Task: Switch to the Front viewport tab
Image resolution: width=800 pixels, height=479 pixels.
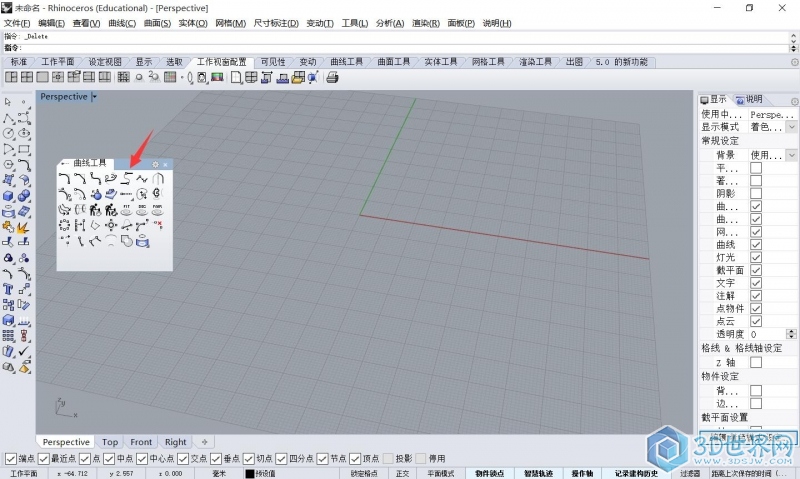Action: pos(141,442)
